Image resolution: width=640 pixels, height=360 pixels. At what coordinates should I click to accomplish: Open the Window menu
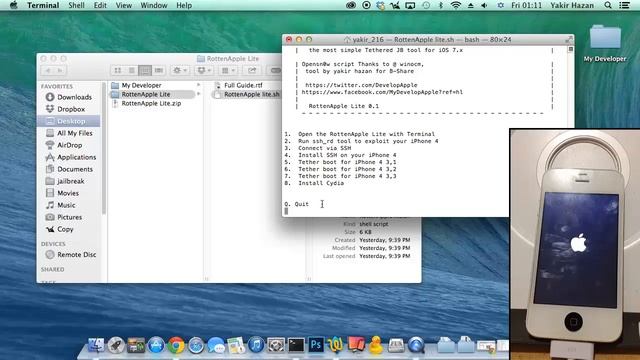click(x=154, y=5)
